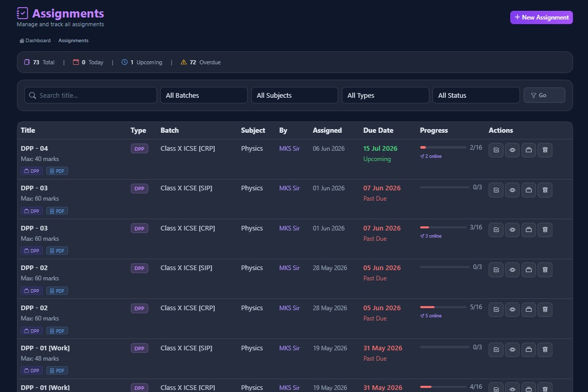Delete DPP - 03 Class X ICSE [SIP] assignment
This screenshot has width=588, height=392.
pyautogui.click(x=545, y=190)
